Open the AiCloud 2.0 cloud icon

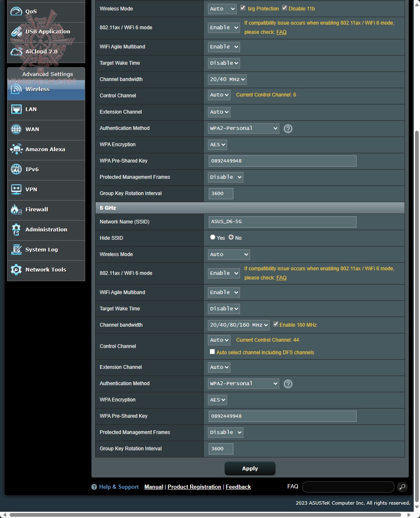[16, 51]
